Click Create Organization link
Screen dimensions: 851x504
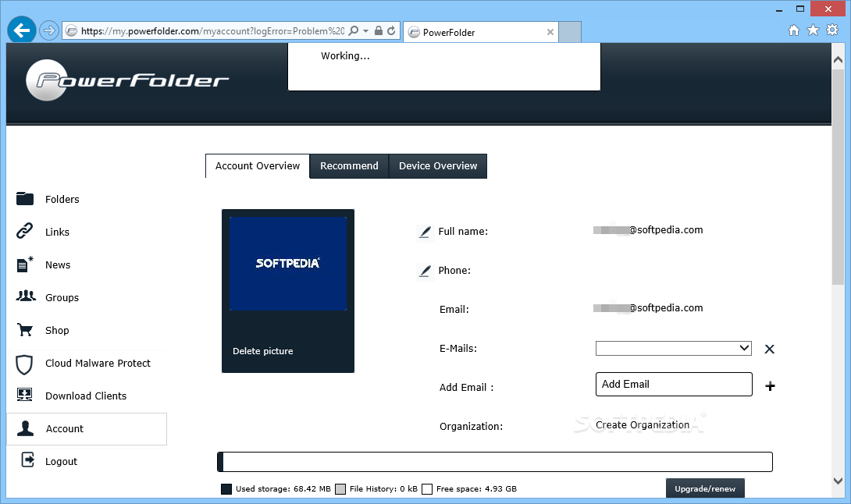(643, 424)
